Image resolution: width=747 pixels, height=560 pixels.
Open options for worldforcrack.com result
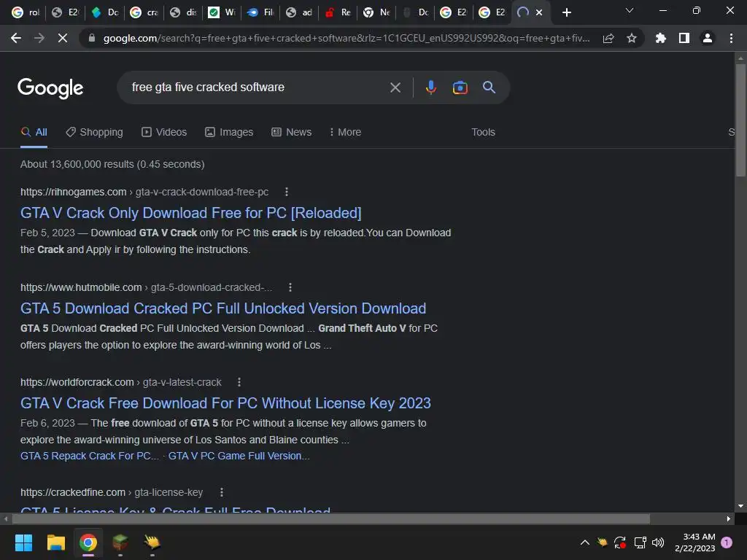point(239,382)
